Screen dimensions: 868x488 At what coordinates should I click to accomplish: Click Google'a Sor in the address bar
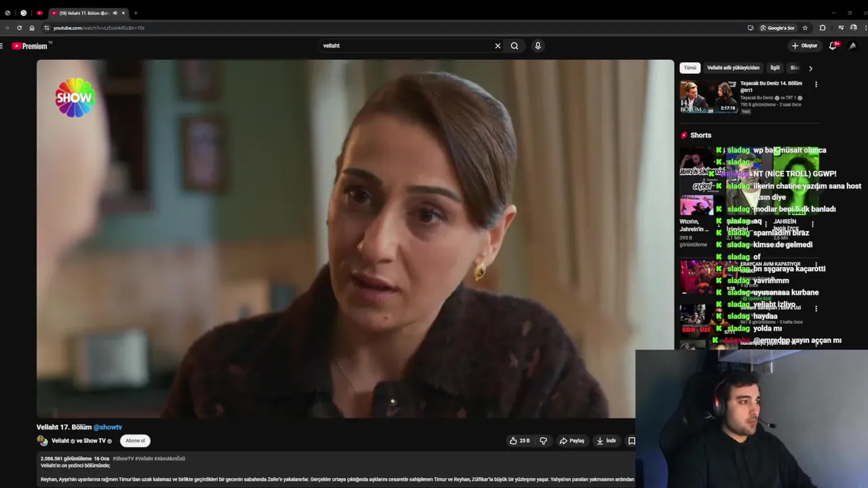(x=777, y=28)
